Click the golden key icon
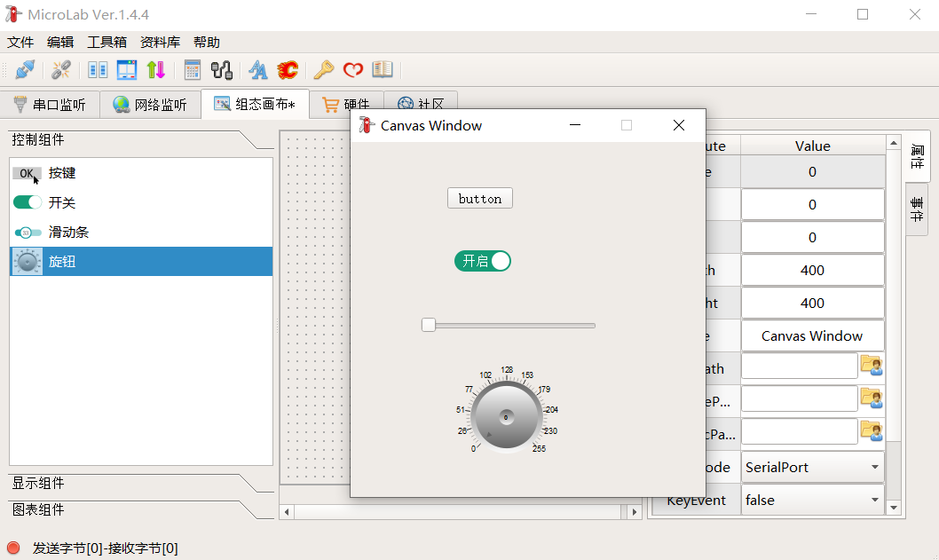Image resolution: width=939 pixels, height=560 pixels. click(324, 70)
